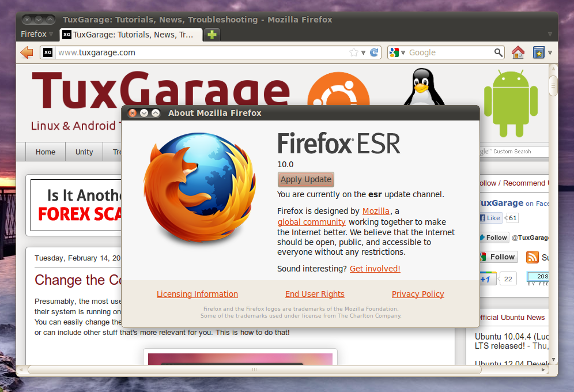This screenshot has width=574, height=392.
Task: Click the Tux penguin image
Action: pos(424,86)
